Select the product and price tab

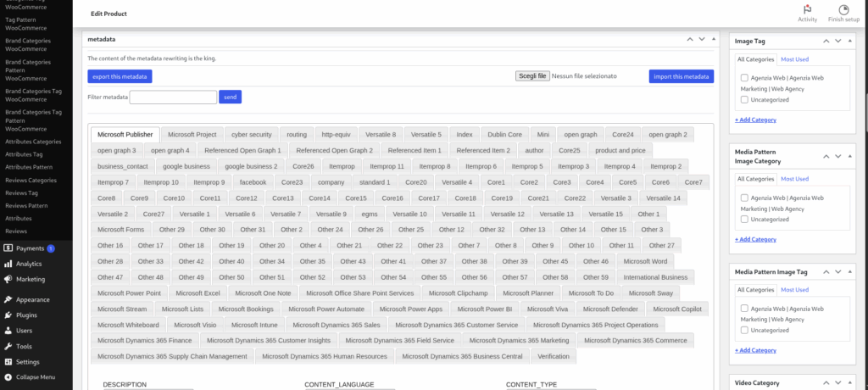pyautogui.click(x=620, y=150)
